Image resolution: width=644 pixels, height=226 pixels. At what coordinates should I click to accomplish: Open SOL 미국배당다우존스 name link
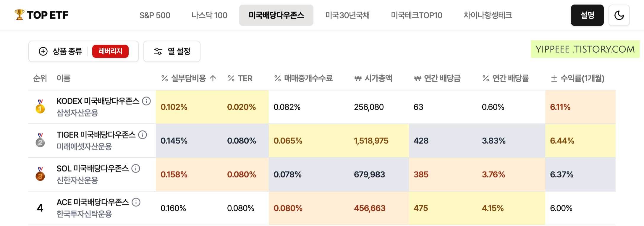[x=93, y=169]
